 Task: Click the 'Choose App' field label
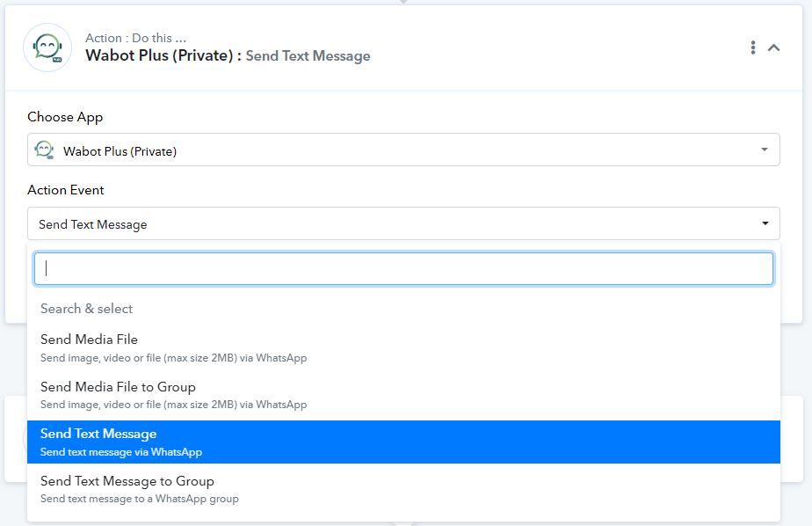(x=65, y=117)
